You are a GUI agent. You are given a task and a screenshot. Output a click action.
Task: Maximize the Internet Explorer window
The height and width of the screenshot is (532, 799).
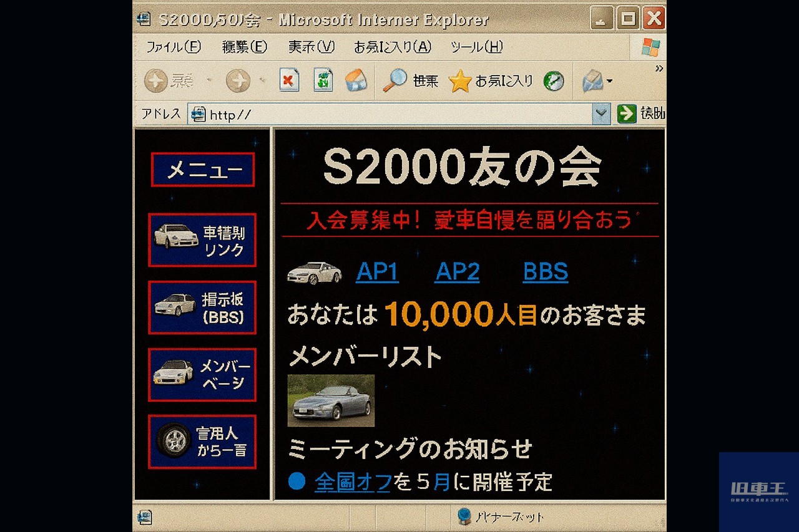pos(628,19)
